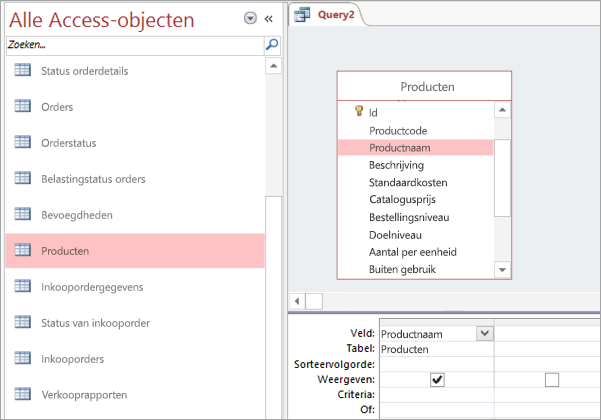Select the Aantal per eenheid field

tap(415, 252)
